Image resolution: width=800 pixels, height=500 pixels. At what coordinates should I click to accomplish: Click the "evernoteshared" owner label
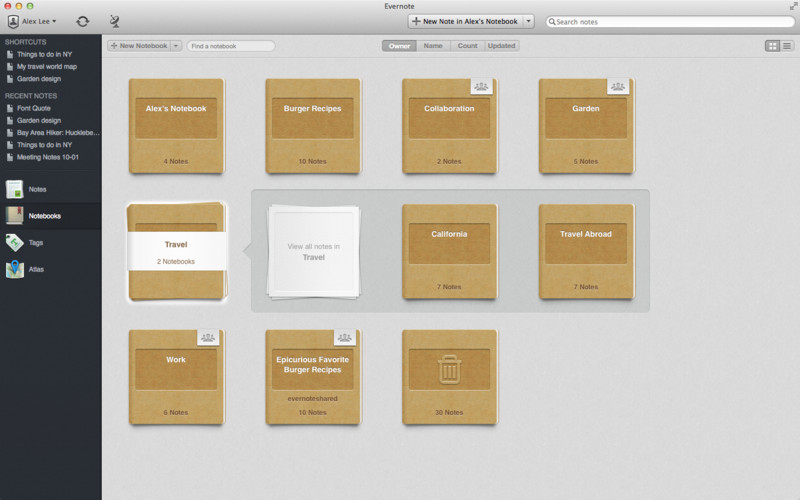click(313, 398)
